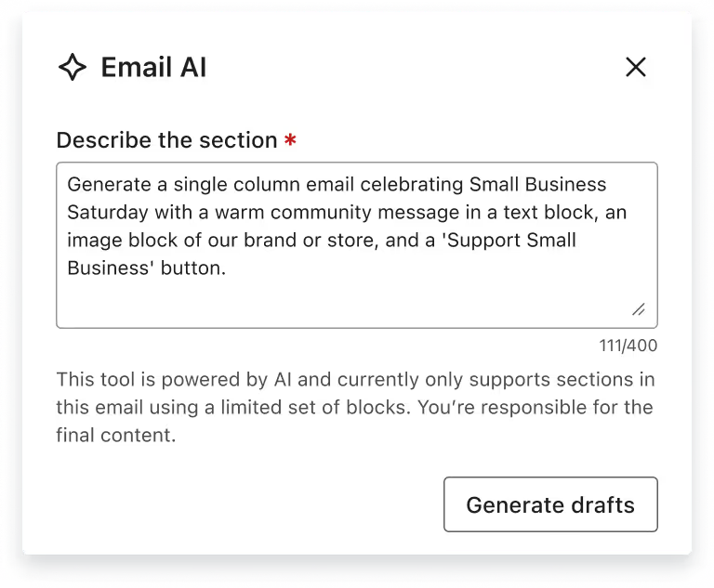This screenshot has width=714, height=588.
Task: Close the Email AI dialog
Action: (x=636, y=67)
